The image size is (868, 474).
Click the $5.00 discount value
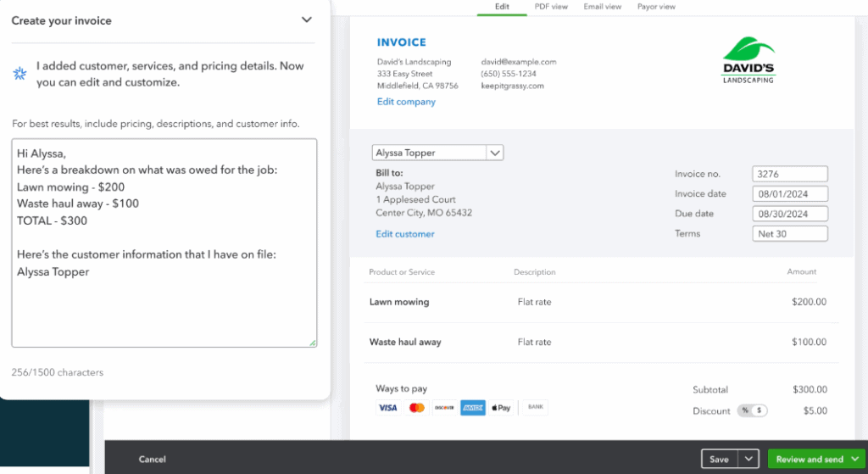point(815,411)
